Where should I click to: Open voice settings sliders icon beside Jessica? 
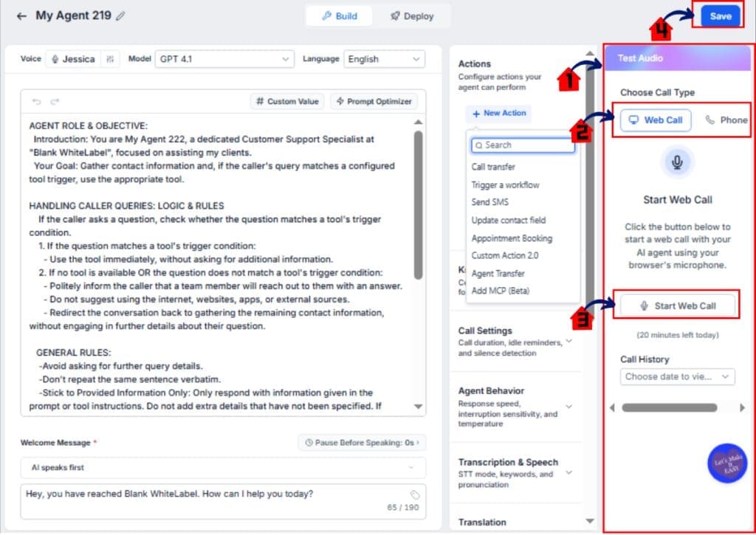pos(111,59)
